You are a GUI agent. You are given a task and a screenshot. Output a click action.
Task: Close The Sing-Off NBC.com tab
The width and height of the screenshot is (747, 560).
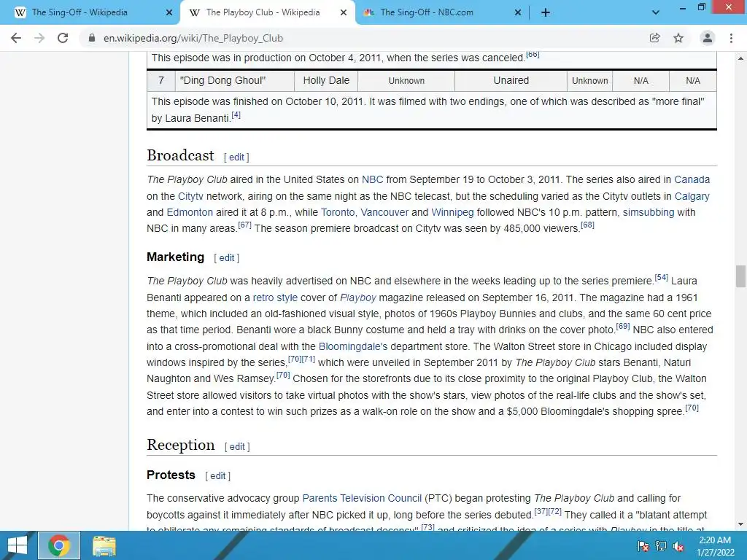(x=518, y=13)
